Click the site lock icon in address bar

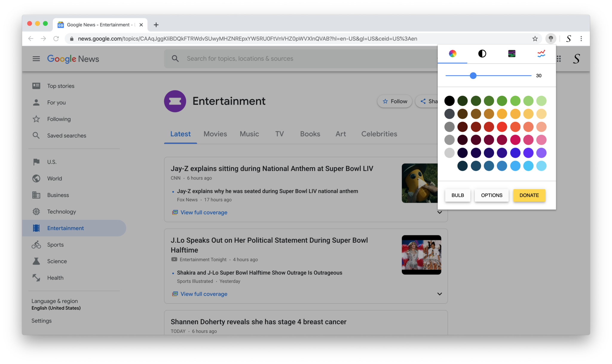(71, 39)
